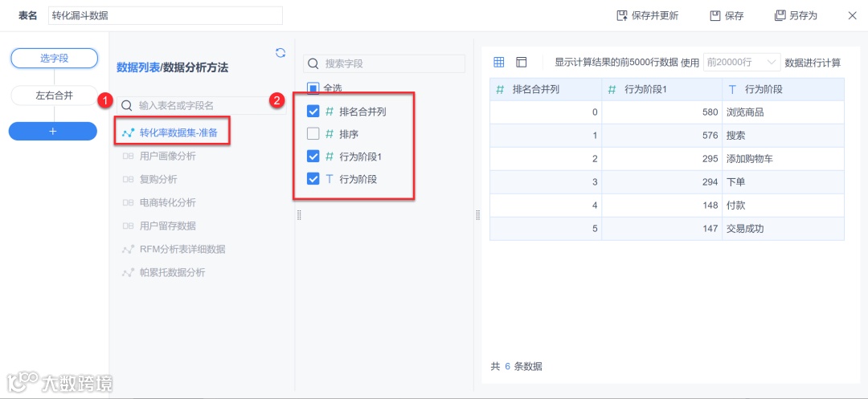Viewport: 868px width, 399px height.
Task: Click the divider handle beside field list
Action: 299,215
